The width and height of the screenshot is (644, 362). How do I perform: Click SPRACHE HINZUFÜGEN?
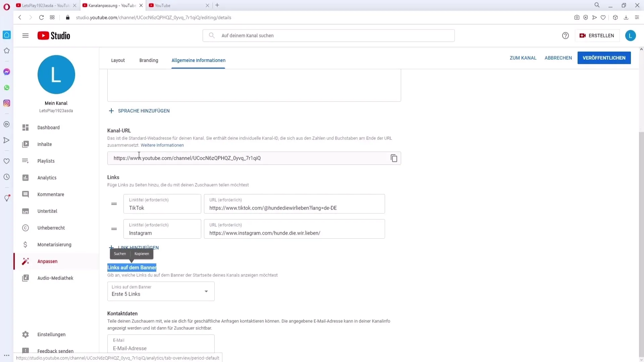coord(139,111)
